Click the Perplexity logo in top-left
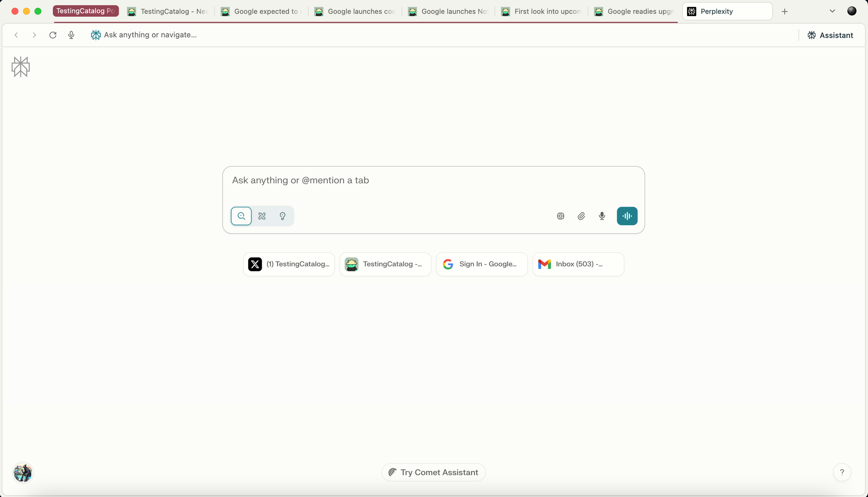Screen dimensions: 868x497 pyautogui.click(x=21, y=67)
